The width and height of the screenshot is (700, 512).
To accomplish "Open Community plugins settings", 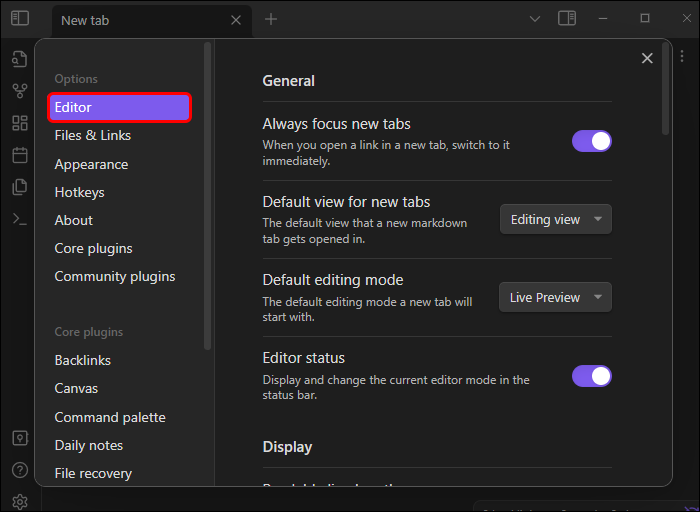I will [115, 276].
